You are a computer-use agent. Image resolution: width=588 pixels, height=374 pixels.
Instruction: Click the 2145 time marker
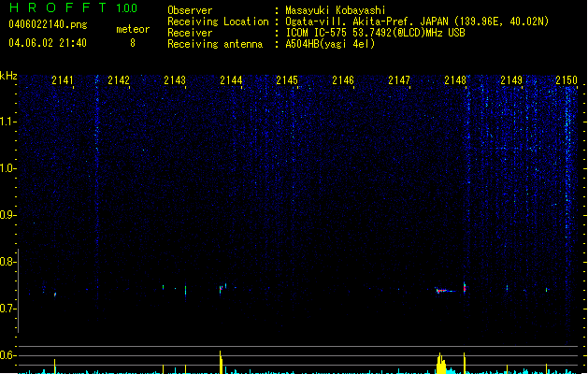pyautogui.click(x=287, y=80)
